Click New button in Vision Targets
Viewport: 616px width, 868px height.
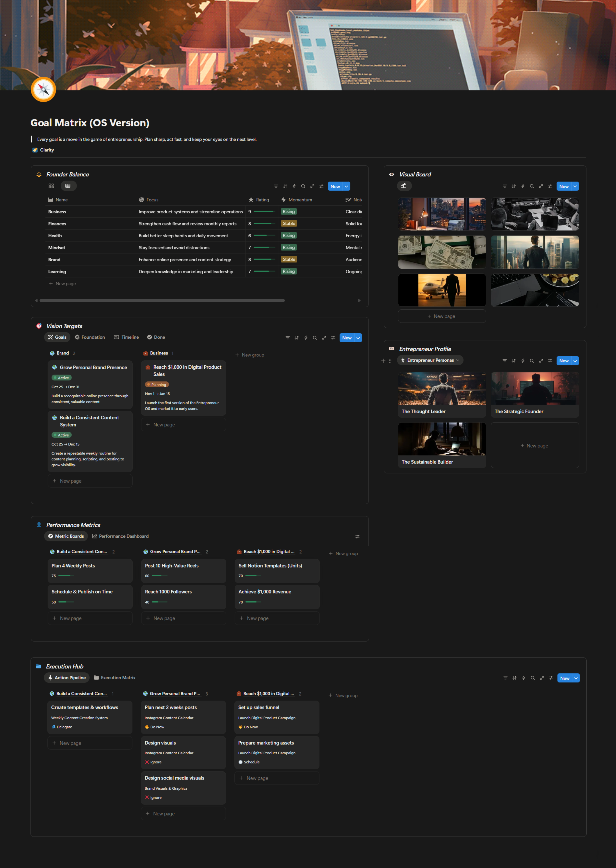[346, 338]
